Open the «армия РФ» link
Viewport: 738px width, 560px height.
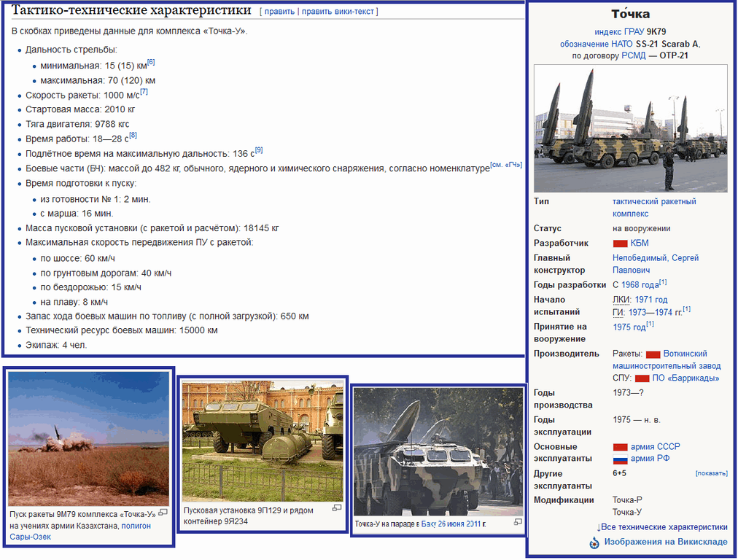650,459
